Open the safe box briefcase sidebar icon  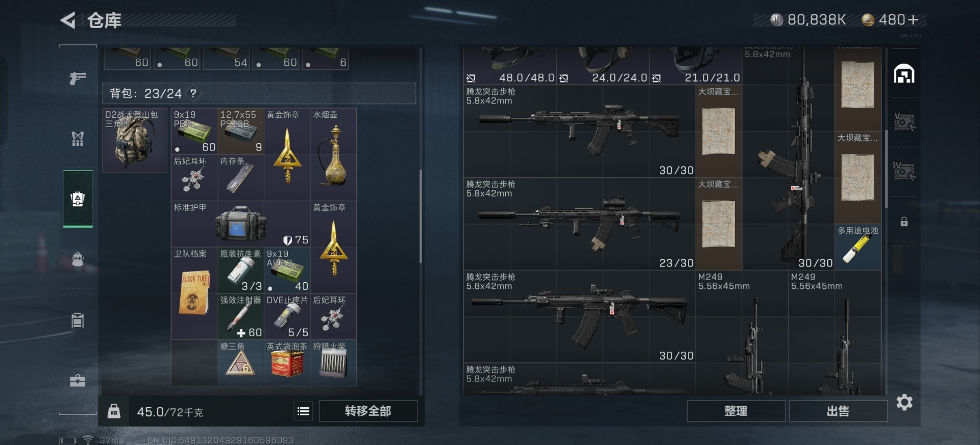pyautogui.click(x=78, y=380)
